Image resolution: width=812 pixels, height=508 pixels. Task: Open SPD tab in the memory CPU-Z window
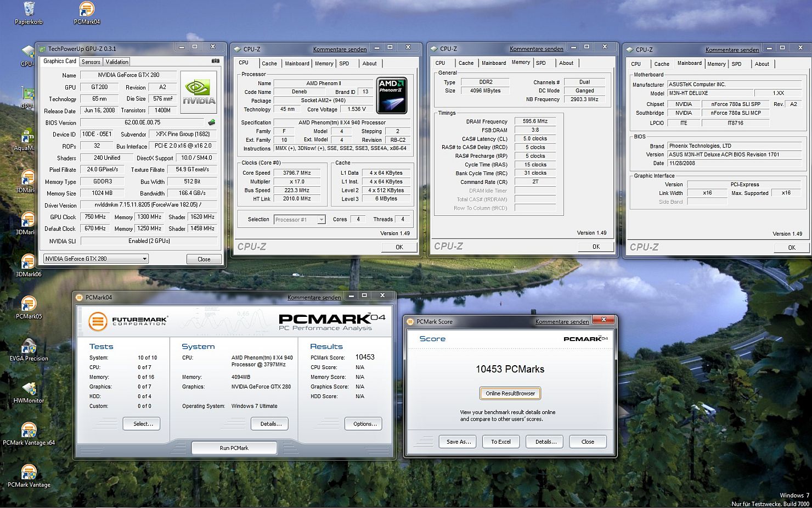point(541,63)
